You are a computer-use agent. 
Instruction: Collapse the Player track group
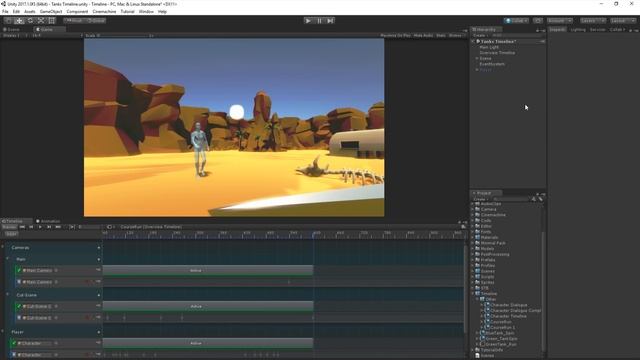click(3, 331)
